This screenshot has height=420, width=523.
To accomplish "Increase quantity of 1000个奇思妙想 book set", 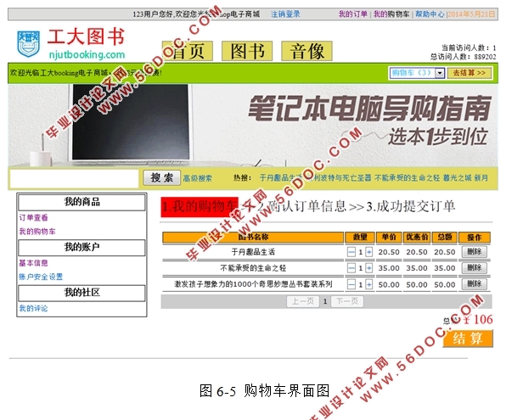I will pos(368,284).
